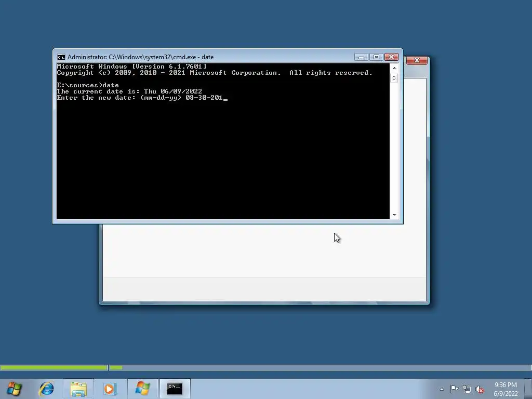The width and height of the screenshot is (532, 399).
Task: Click the cmd window title bar text
Action: click(x=140, y=57)
